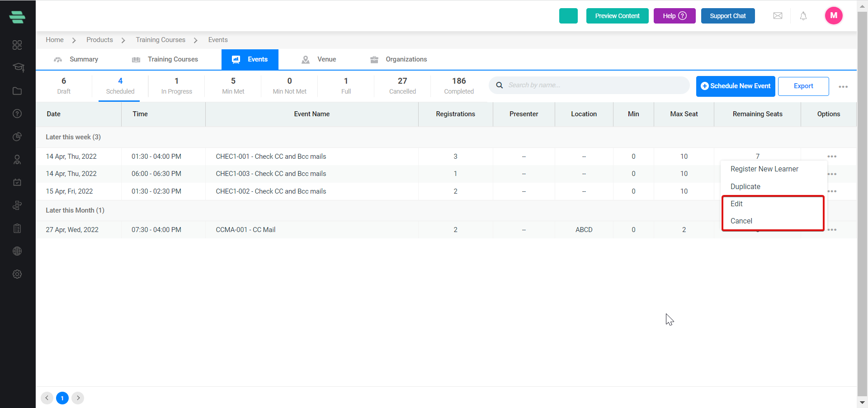The height and width of the screenshot is (408, 868).
Task: Filter by Min Not Met events
Action: tap(290, 86)
